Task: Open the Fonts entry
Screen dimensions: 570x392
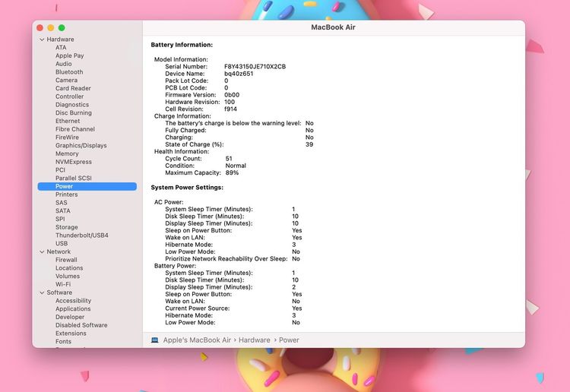Action: click(63, 342)
